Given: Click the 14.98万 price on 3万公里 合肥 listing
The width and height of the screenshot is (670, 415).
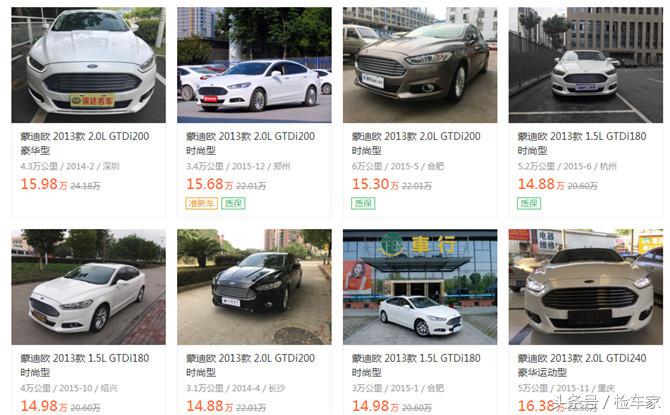Looking at the screenshot, I should [x=376, y=406].
